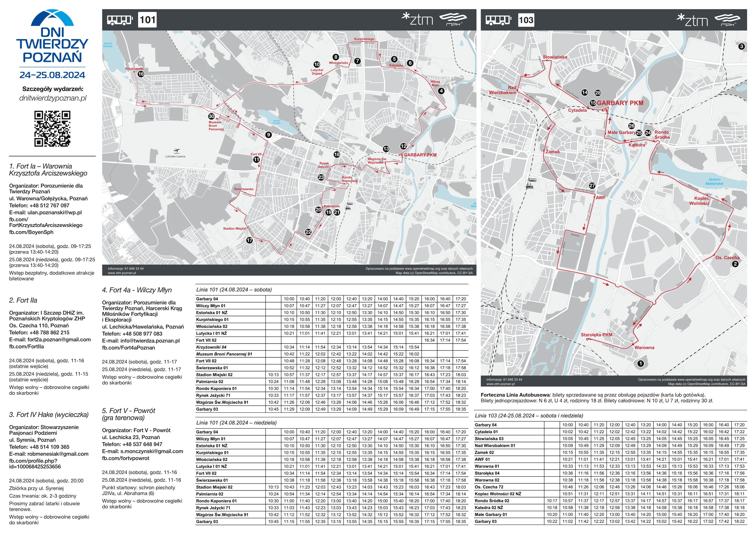Click title 'Linia 101 (24.08.2024 – sobota)'
Viewport: 756px width, 535px height.
[234, 290]
